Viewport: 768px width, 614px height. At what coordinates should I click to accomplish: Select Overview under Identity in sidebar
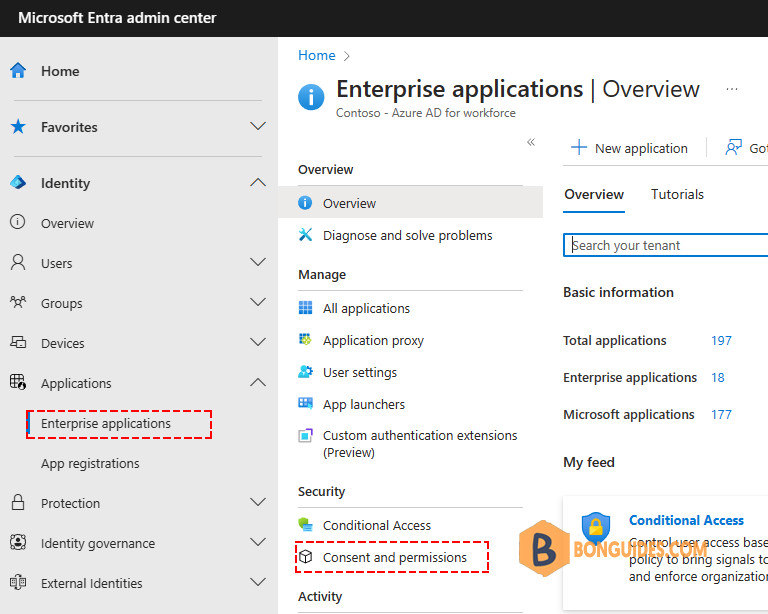tap(67, 223)
